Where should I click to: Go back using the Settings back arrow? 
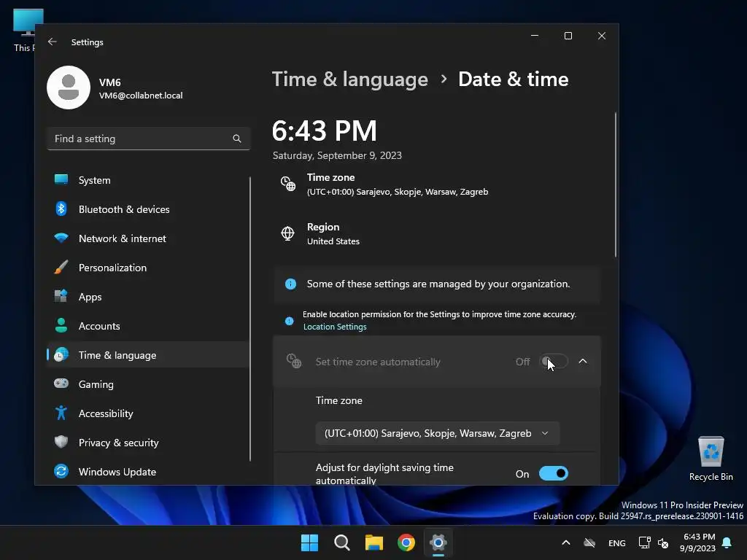coord(53,42)
